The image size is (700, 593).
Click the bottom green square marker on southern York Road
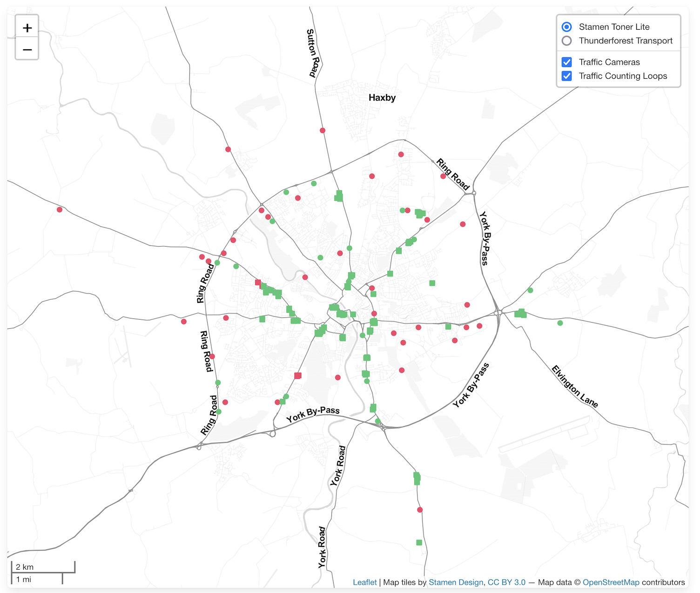click(418, 542)
